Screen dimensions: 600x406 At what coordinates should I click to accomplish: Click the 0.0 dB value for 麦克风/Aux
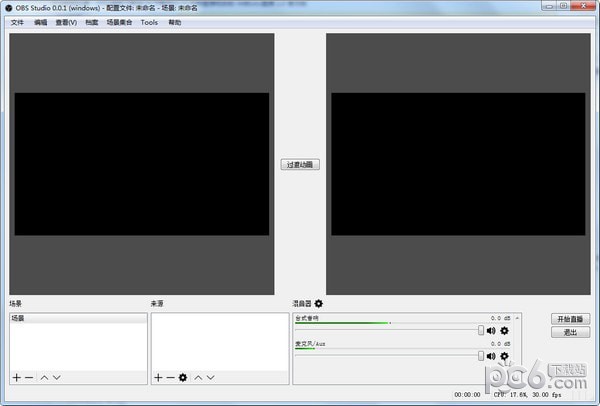point(501,344)
